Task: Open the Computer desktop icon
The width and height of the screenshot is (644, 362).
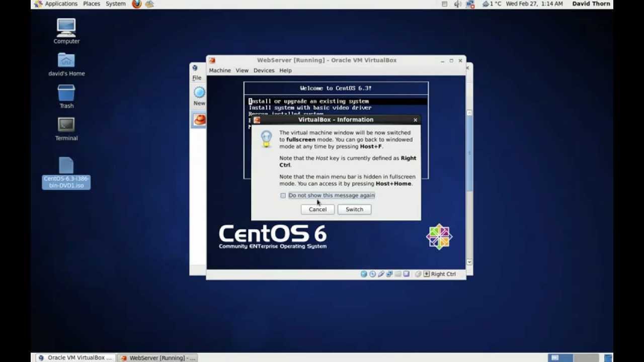Action: point(66,31)
